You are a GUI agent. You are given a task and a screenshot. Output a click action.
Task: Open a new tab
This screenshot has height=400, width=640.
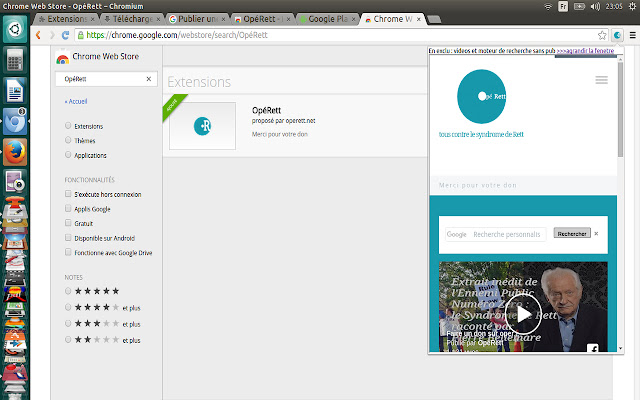point(434,19)
